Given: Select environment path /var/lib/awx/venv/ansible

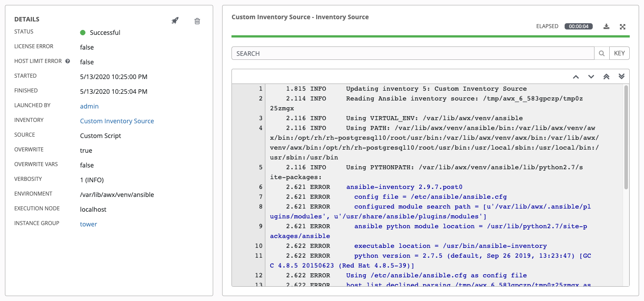Looking at the screenshot, I should [117, 195].
